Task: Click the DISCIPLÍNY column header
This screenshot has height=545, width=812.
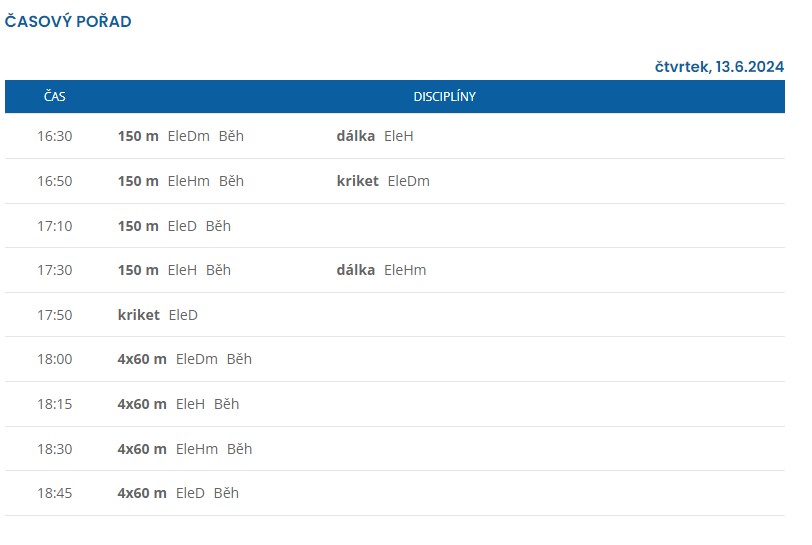Action: tap(444, 97)
